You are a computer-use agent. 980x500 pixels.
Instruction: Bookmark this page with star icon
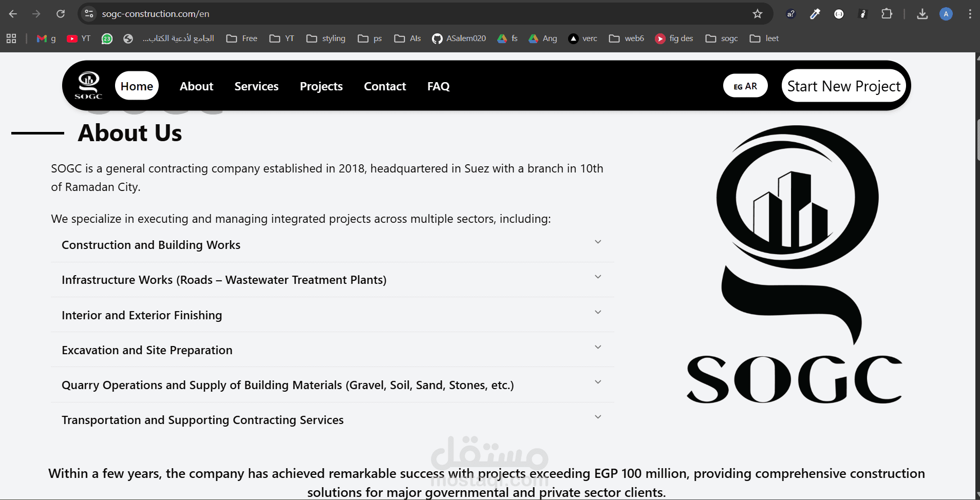tap(758, 14)
